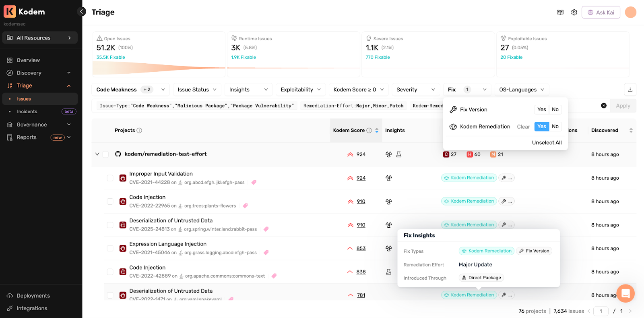
Task: Click the fix wrench chip for CVE-2022-22965
Action: pyautogui.click(x=506, y=201)
